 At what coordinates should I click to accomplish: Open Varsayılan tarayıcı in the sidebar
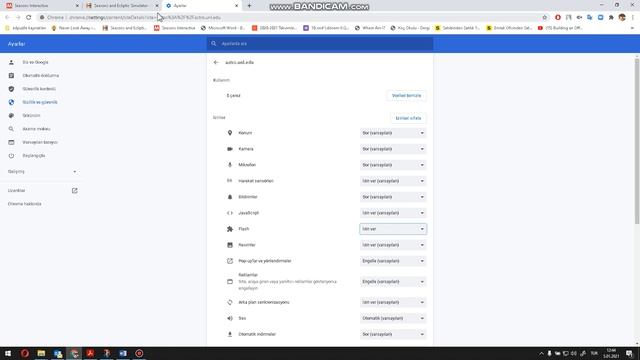pyautogui.click(x=40, y=142)
